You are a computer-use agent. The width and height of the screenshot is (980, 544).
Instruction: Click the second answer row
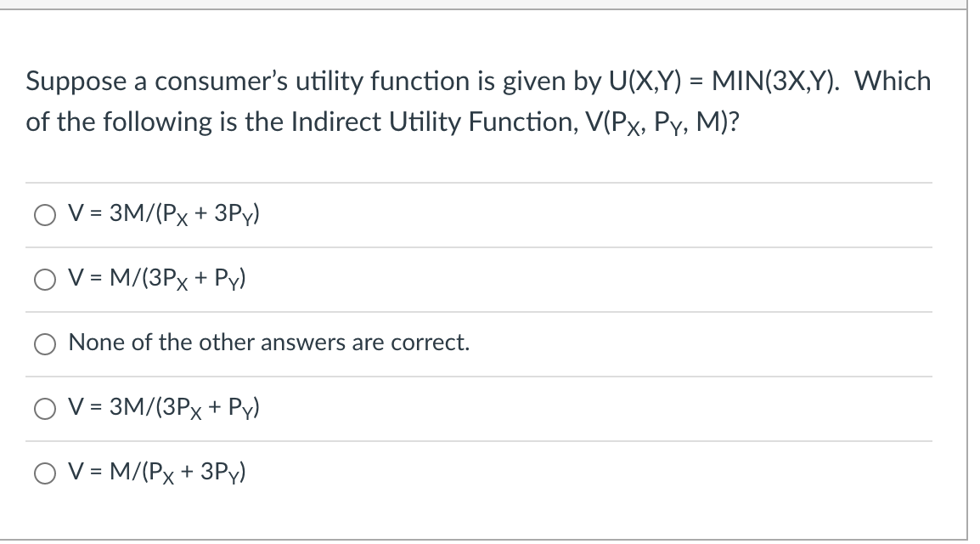coord(476,279)
